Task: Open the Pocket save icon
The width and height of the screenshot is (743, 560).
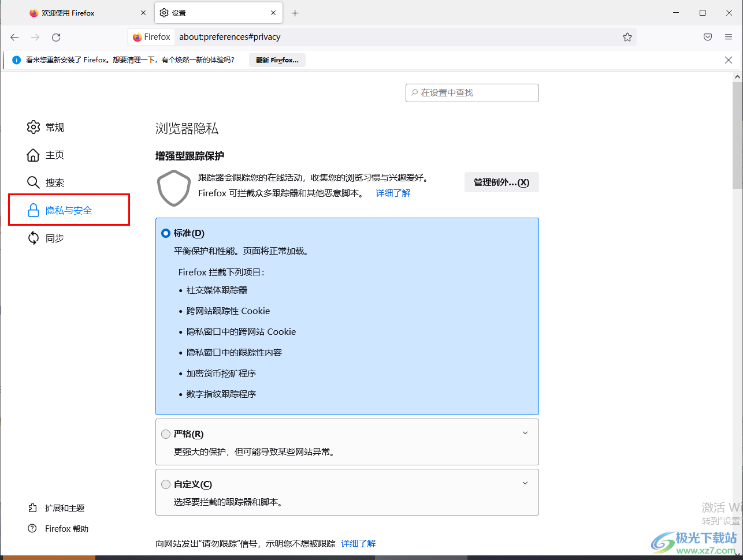Action: 708,37
